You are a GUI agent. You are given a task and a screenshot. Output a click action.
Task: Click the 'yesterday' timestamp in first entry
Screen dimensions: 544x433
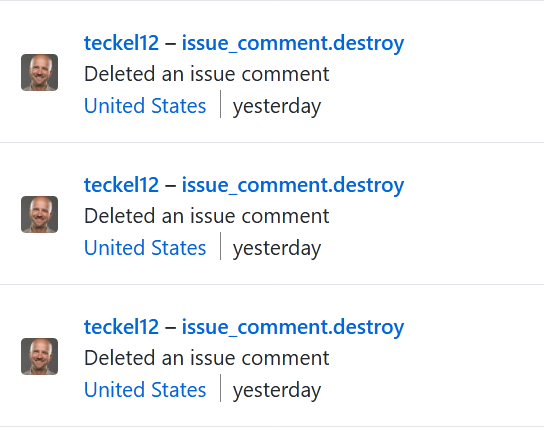[277, 107]
